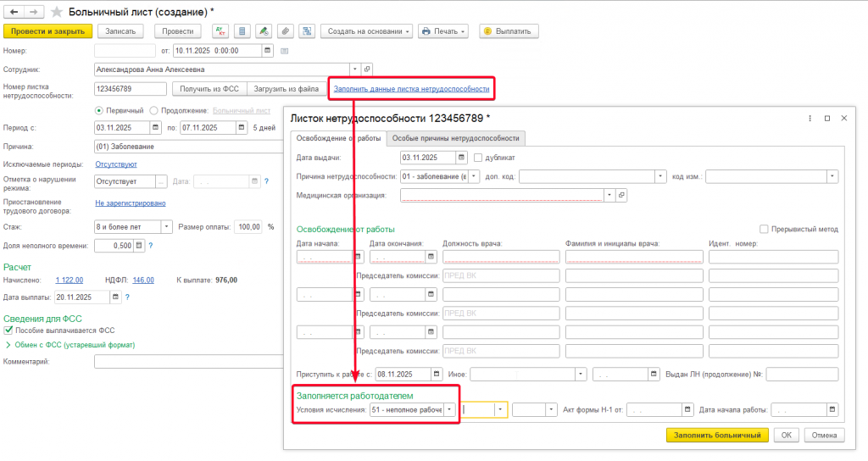Open the Печать dropdown menu

[x=443, y=31]
